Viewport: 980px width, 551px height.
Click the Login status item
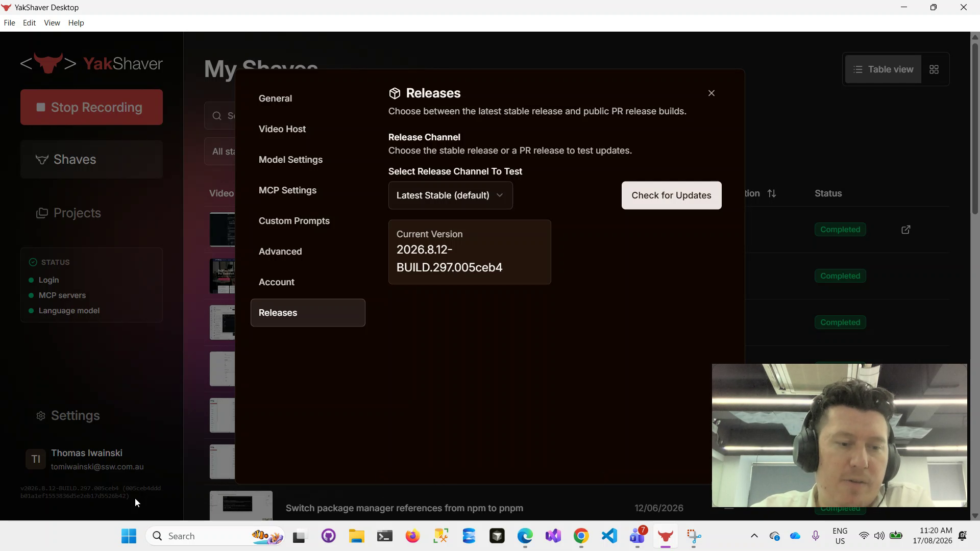click(44, 280)
